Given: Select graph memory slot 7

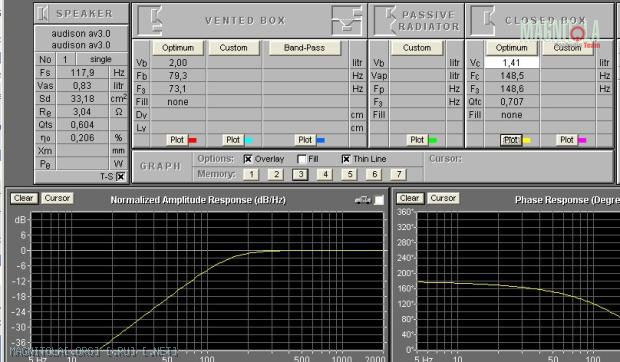Looking at the screenshot, I should [399, 174].
